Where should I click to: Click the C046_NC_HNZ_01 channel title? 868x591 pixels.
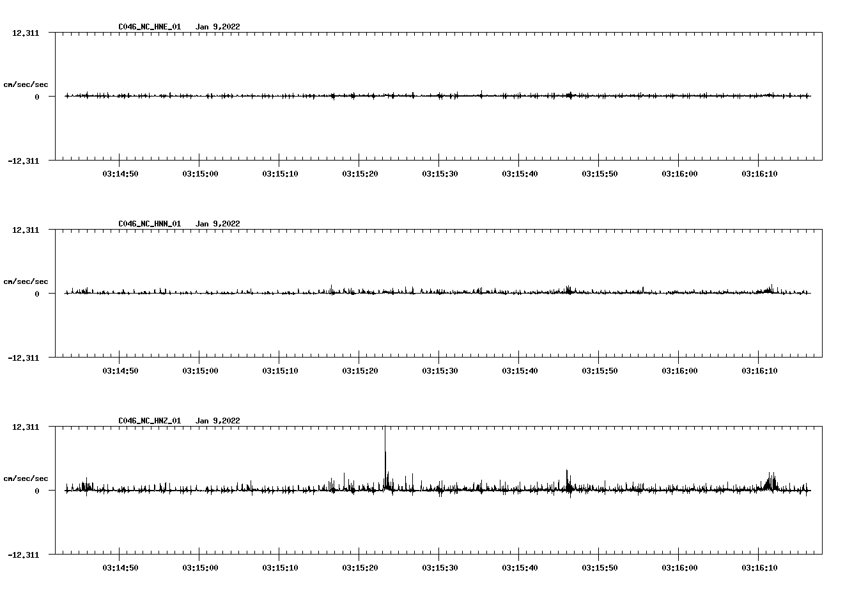[150, 421]
